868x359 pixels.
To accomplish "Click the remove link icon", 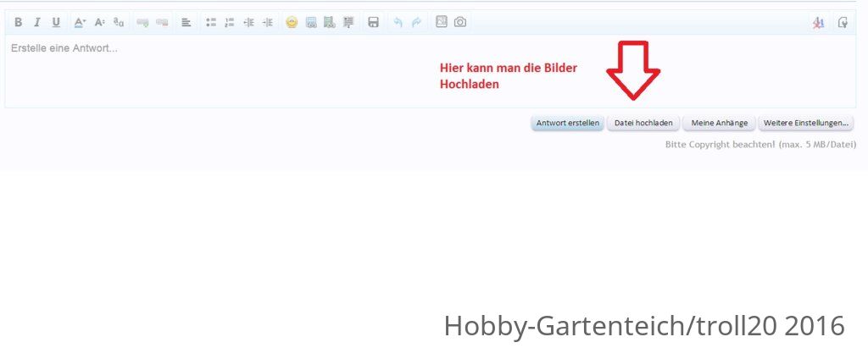I will [x=162, y=23].
